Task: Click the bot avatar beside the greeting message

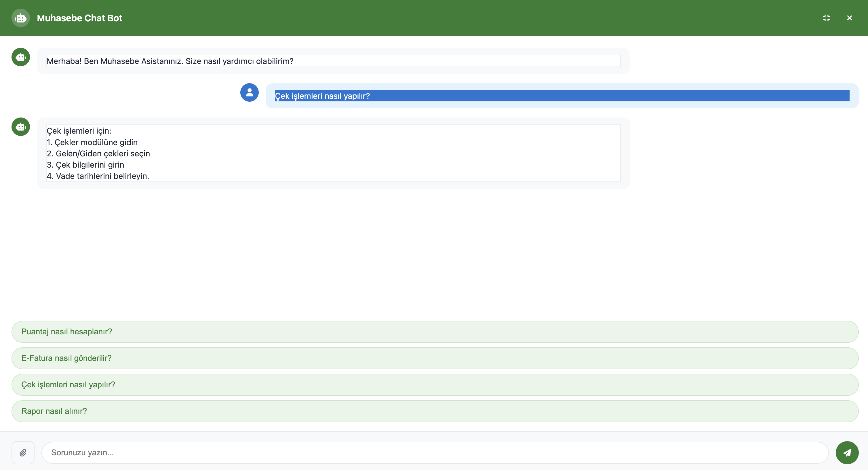Action: tap(20, 57)
